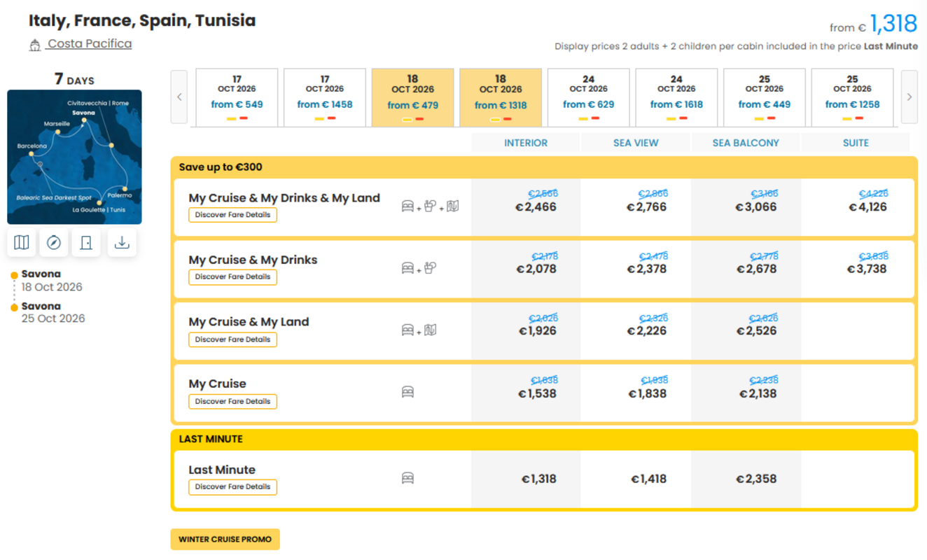Click the WINTER CRUISE PROMO badge
Viewport: 927px width, 560px height.
225,540
